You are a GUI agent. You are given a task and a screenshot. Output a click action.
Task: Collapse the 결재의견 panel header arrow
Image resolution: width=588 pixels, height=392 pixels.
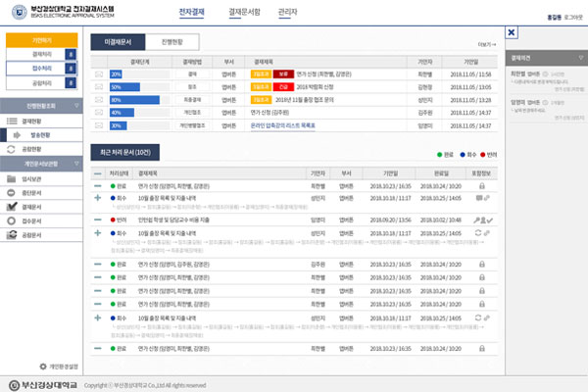tap(578, 59)
